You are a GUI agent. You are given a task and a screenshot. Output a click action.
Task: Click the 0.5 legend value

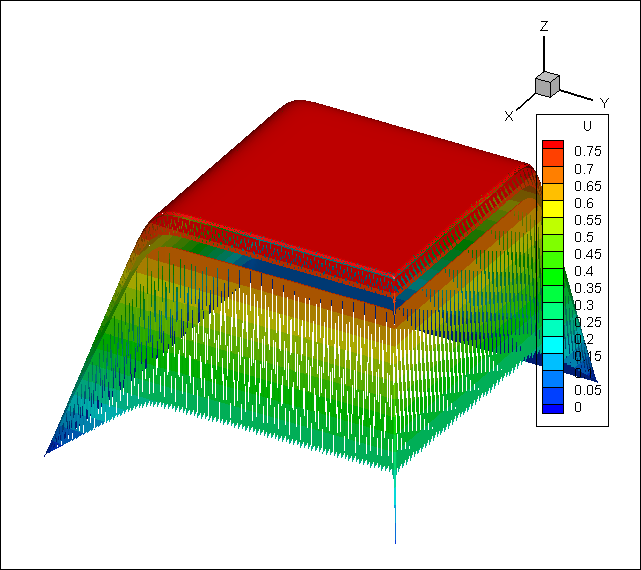pos(583,237)
